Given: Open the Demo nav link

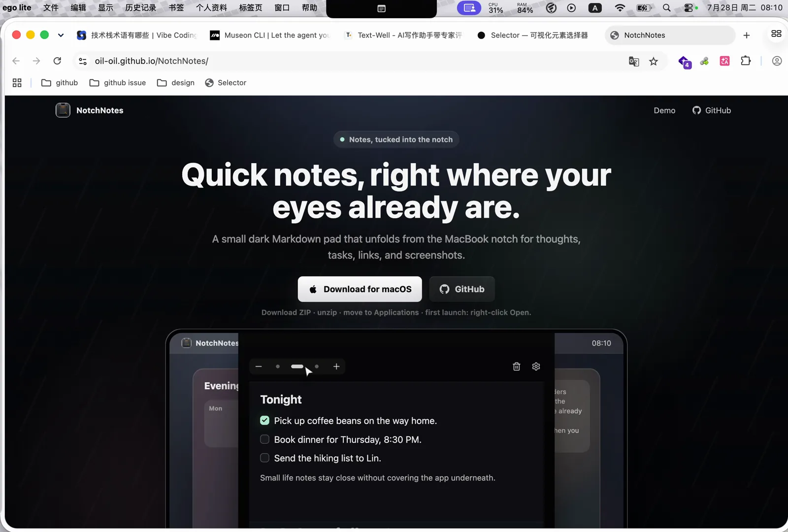Looking at the screenshot, I should [664, 110].
